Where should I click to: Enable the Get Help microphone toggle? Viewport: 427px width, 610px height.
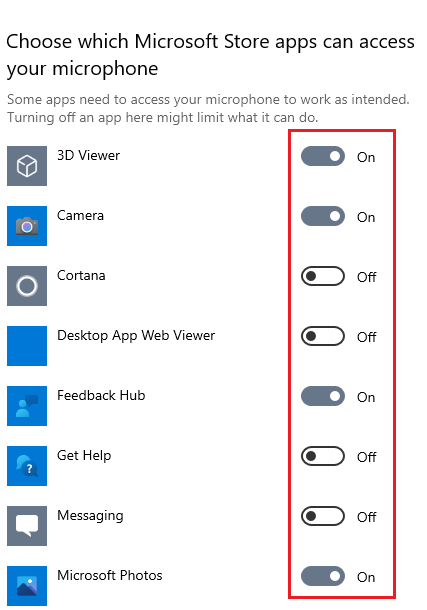[323, 456]
